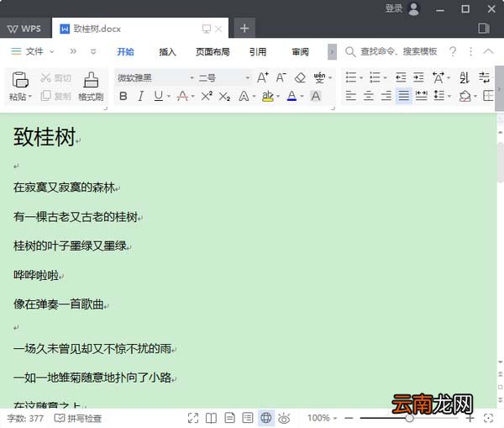Close the 致桂树.docx tab

click(x=218, y=29)
